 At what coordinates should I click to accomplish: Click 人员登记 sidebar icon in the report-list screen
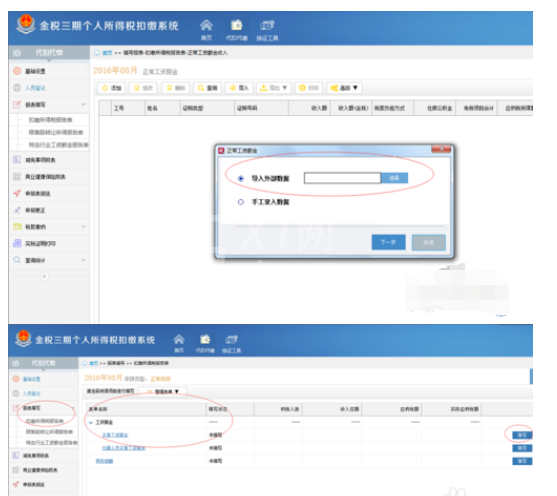click(16, 393)
